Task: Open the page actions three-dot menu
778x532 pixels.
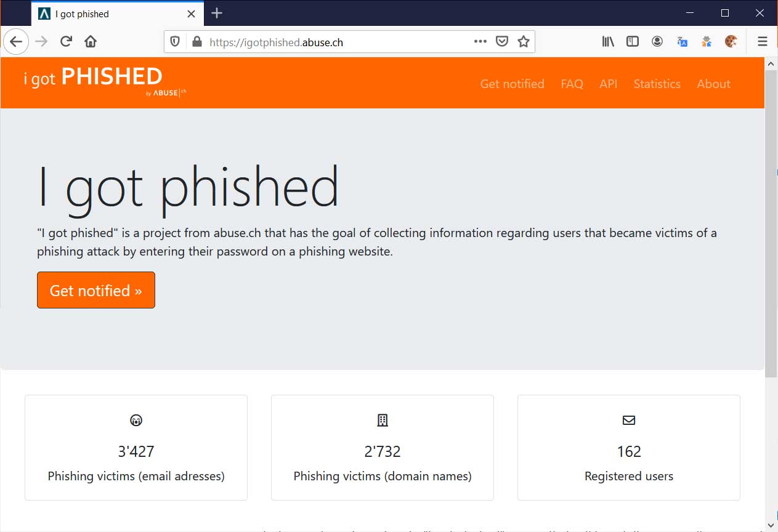Action: click(x=480, y=42)
